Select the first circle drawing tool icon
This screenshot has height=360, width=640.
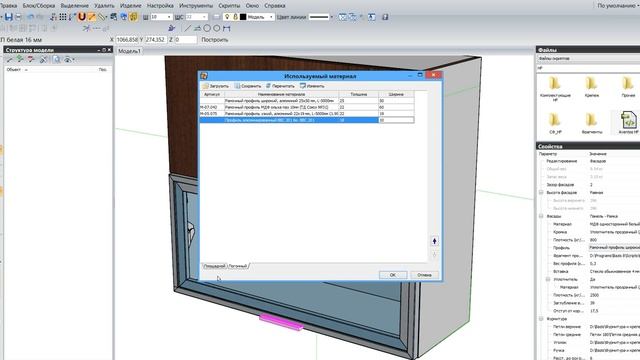pyautogui.click(x=207, y=28)
